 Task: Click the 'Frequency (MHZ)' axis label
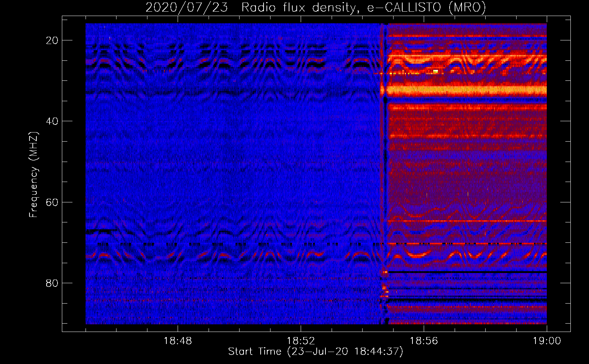coord(33,175)
